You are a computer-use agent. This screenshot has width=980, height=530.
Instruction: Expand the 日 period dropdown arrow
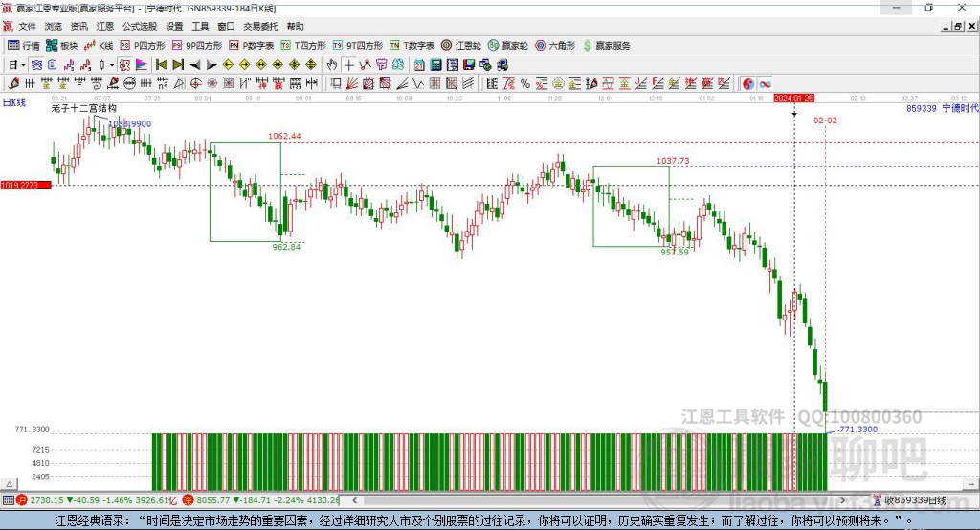point(24,64)
